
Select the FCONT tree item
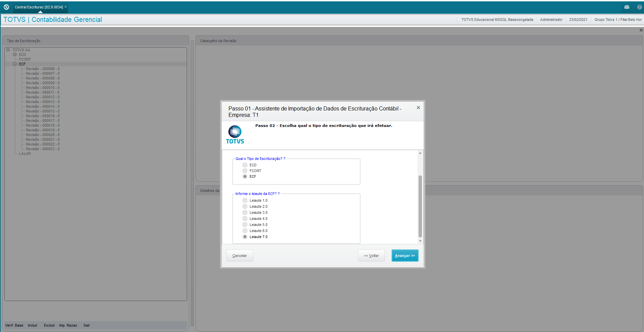(x=25, y=59)
